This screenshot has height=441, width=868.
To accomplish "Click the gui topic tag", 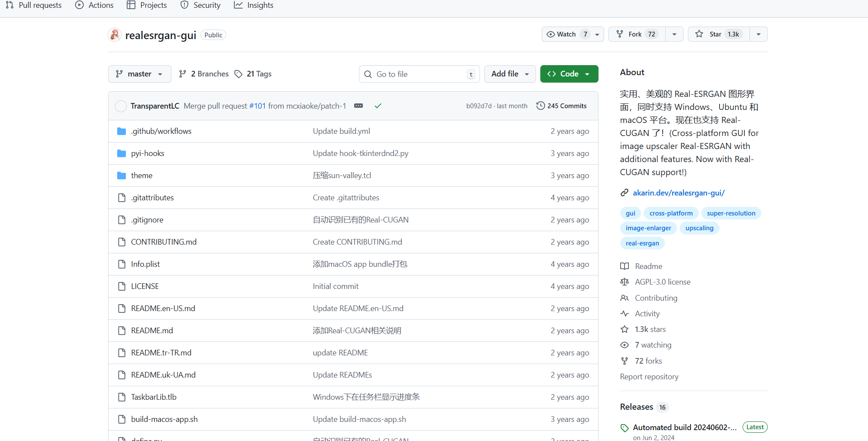I will [631, 213].
